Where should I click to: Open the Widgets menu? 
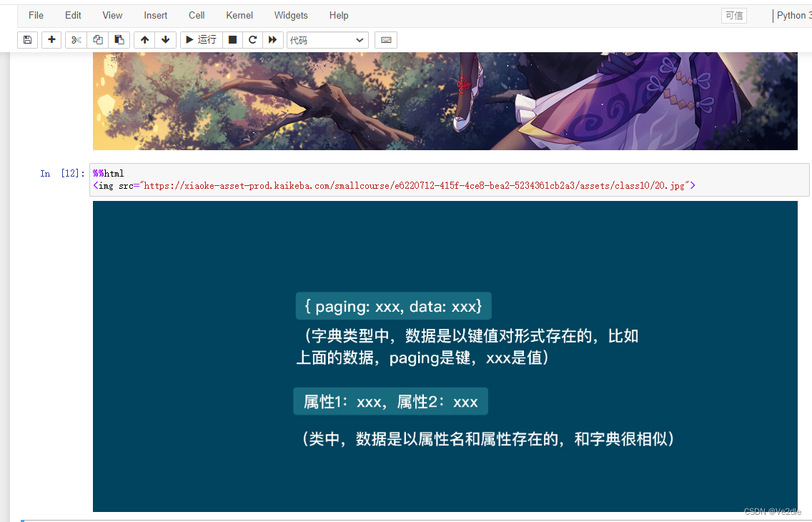pyautogui.click(x=291, y=15)
